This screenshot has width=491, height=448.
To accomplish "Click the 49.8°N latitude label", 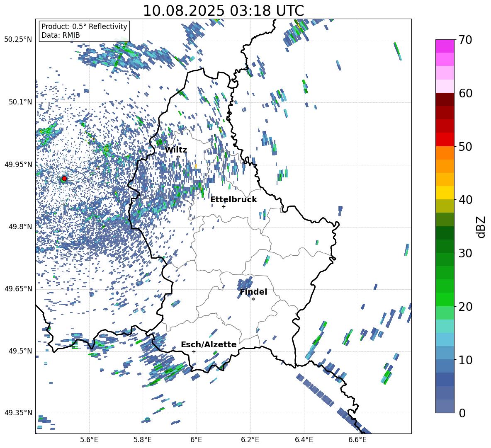I will click(x=20, y=227).
